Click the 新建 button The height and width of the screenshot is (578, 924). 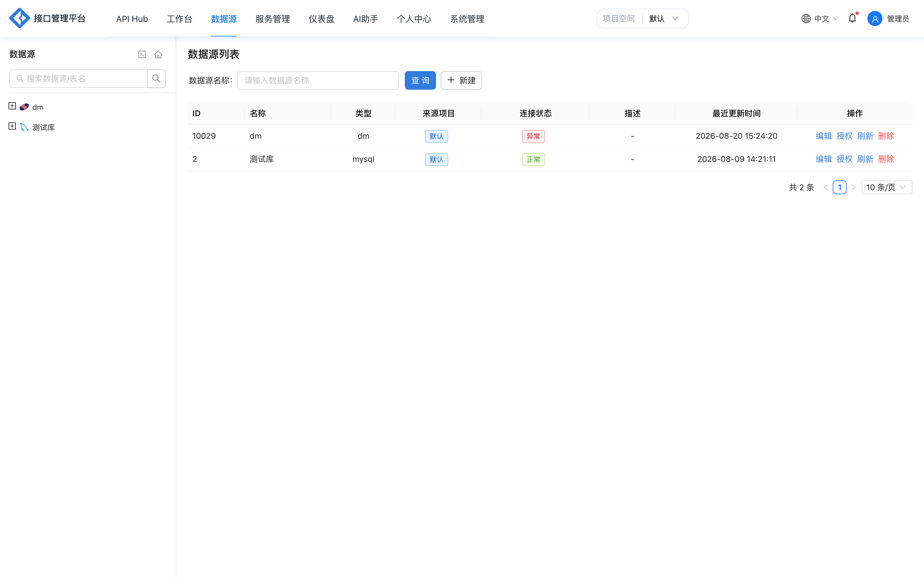tap(461, 80)
